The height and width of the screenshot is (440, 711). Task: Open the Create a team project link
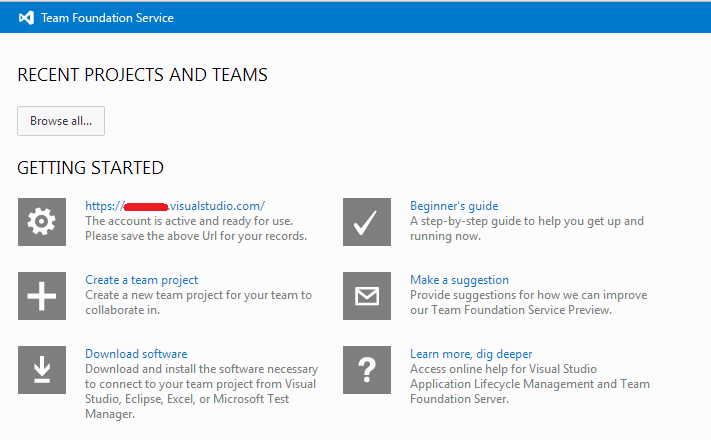pyautogui.click(x=141, y=280)
